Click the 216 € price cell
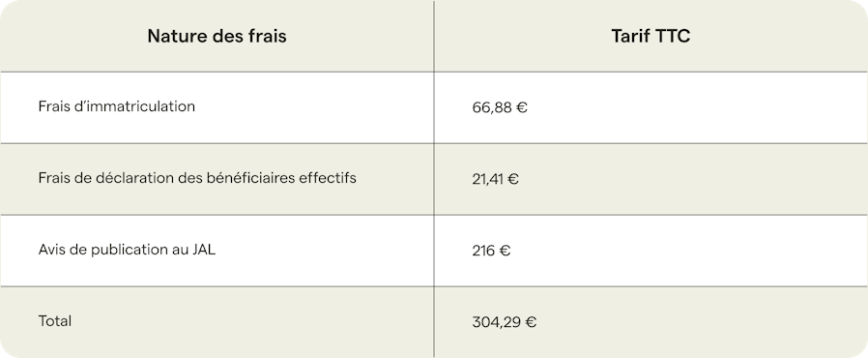The image size is (868, 358). [491, 251]
